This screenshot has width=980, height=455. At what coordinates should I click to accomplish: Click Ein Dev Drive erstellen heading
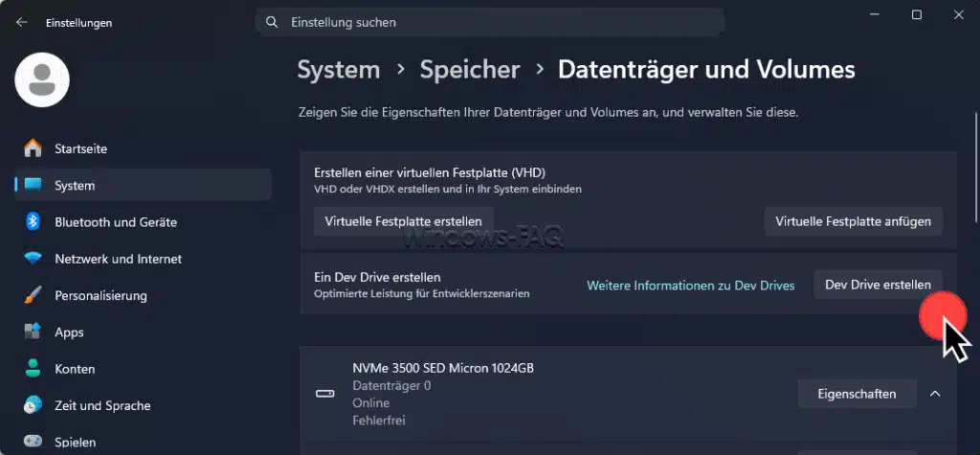click(x=377, y=277)
